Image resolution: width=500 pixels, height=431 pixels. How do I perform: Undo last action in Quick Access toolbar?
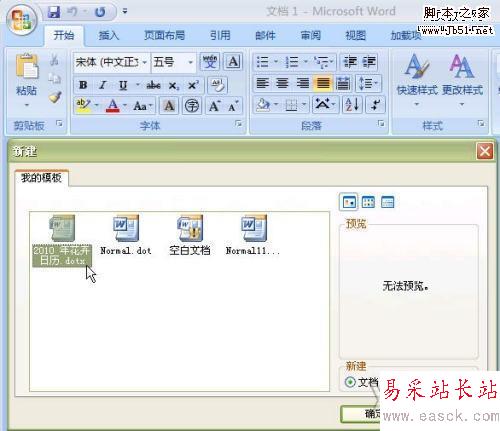tap(72, 12)
